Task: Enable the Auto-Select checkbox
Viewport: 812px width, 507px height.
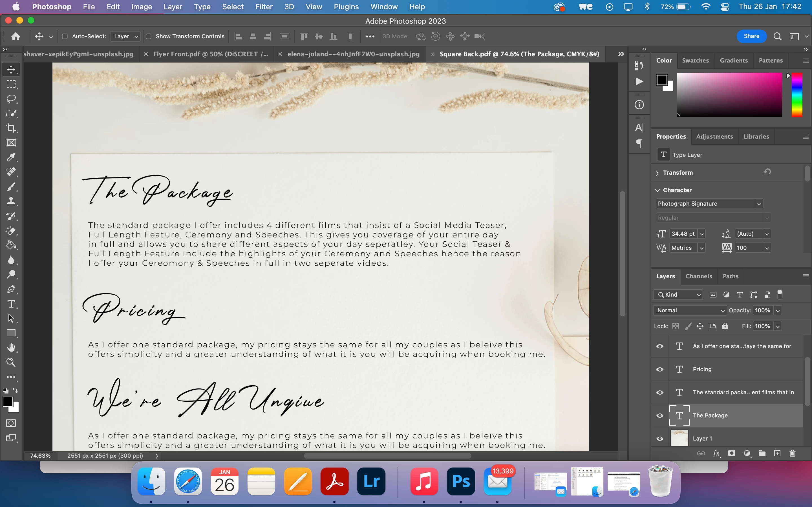Action: point(65,36)
